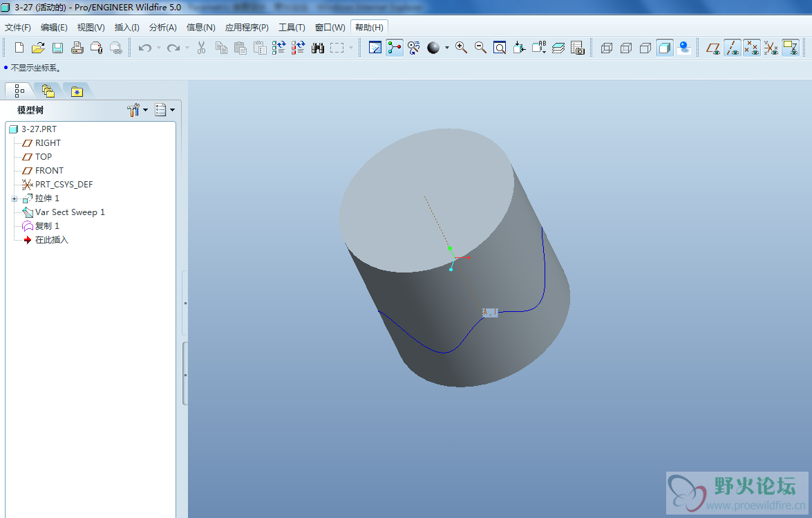
Task: Click the Print icon
Action: pos(77,48)
